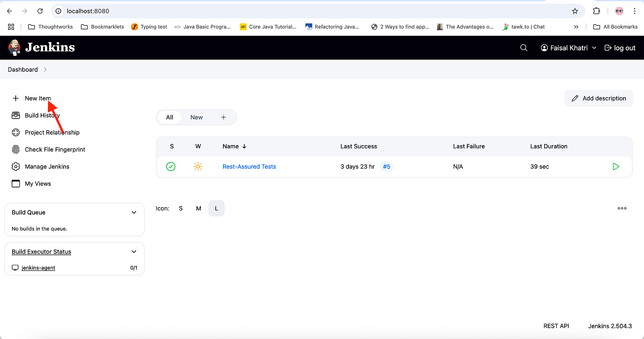Image resolution: width=644 pixels, height=339 pixels.
Task: Expand the Dashboard breadcrumb chevron
Action: pyautogui.click(x=45, y=69)
